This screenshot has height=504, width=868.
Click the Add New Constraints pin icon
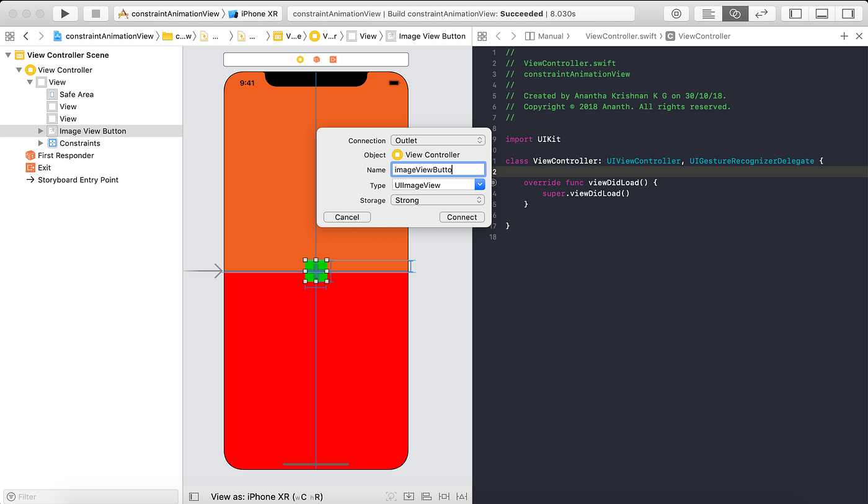tap(443, 496)
